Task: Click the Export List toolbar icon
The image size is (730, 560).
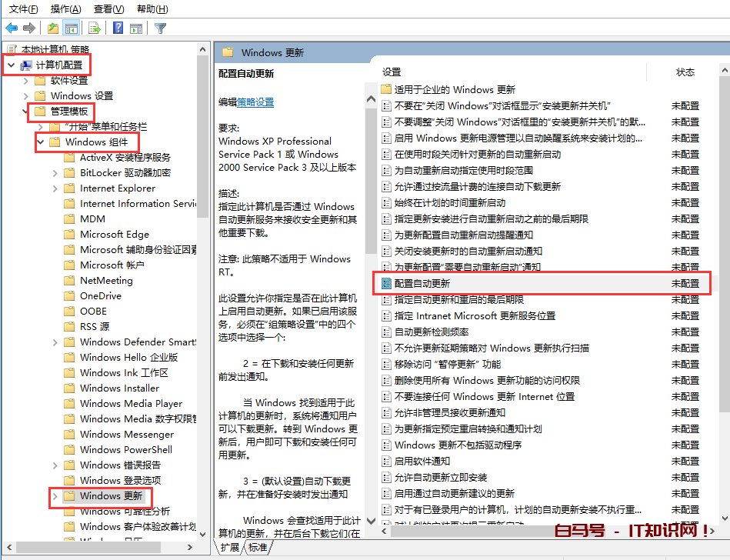Action: tap(95, 28)
